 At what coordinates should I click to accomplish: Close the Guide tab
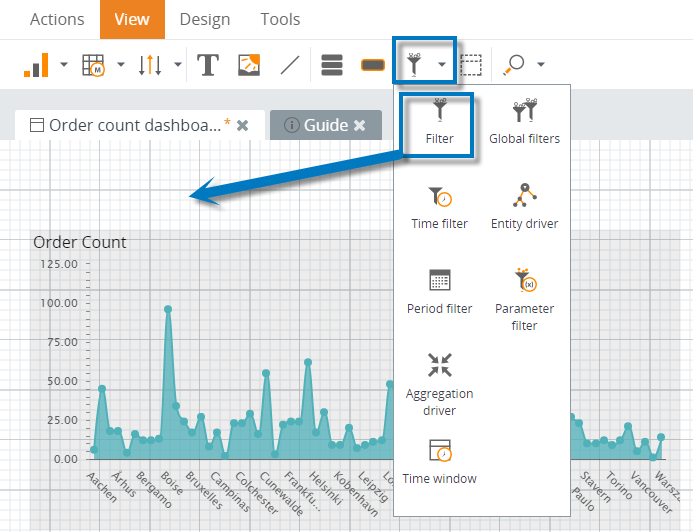tap(360, 125)
